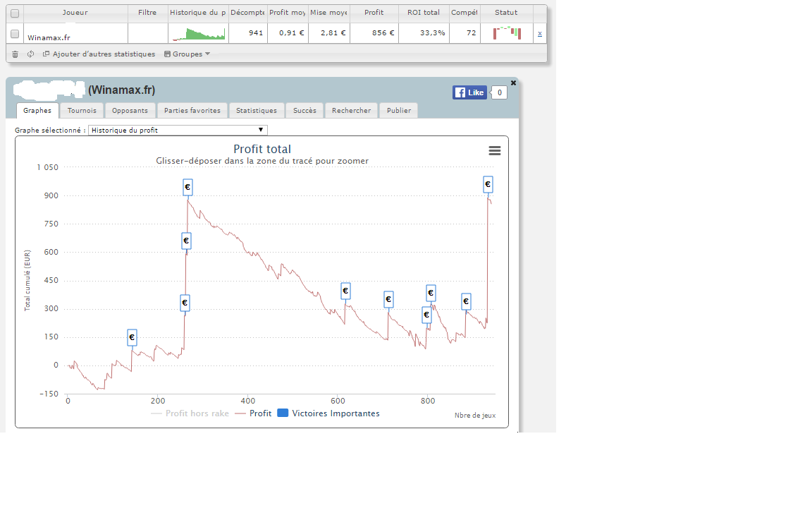Click the refresh statistics icon
Screen dimensions: 812x508
click(x=30, y=54)
